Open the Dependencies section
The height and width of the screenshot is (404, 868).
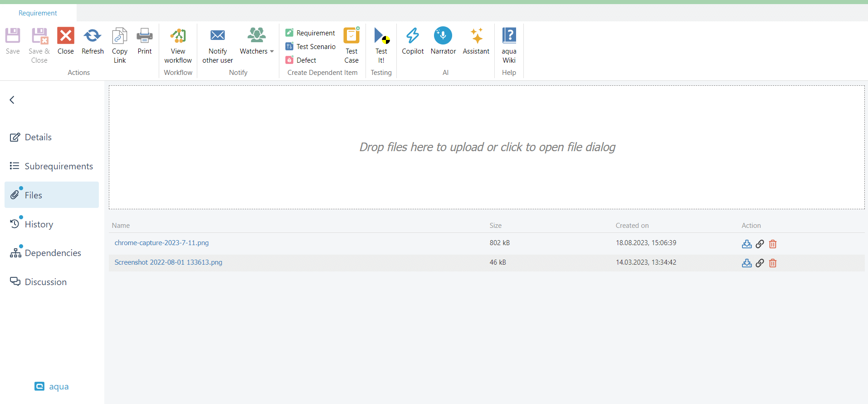click(53, 253)
